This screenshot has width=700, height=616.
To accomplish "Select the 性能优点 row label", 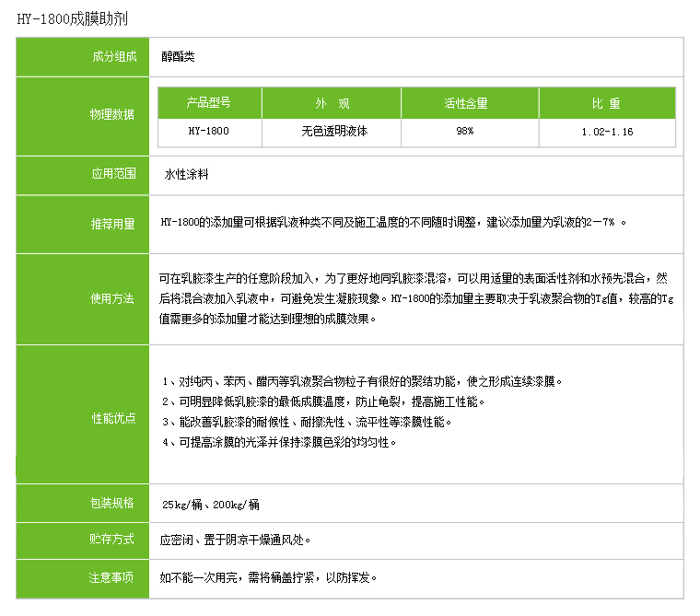I will (112, 417).
